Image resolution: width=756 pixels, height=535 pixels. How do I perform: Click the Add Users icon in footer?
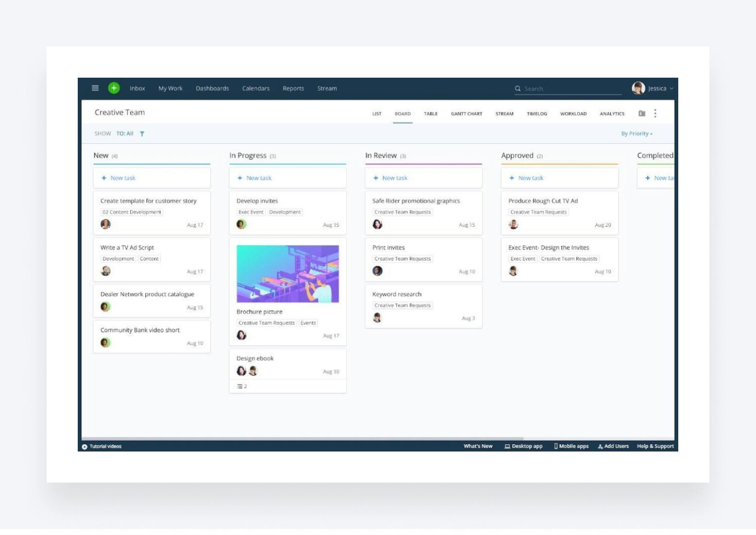click(x=601, y=447)
